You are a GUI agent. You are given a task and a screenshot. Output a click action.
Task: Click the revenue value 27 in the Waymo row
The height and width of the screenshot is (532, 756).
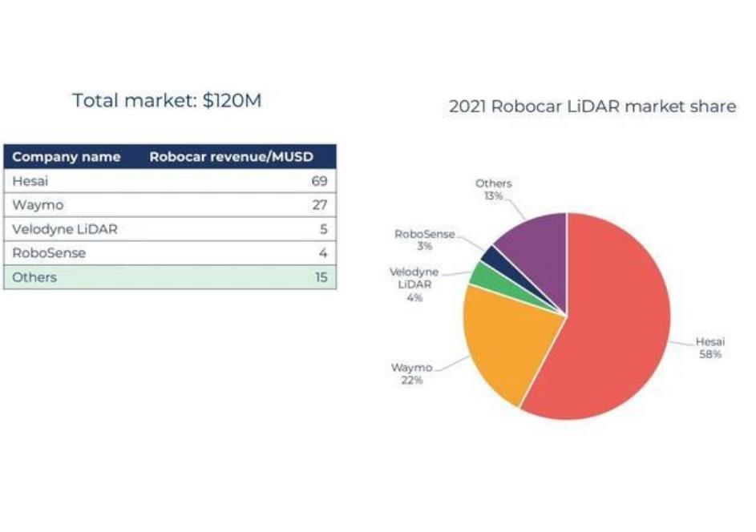pos(320,205)
